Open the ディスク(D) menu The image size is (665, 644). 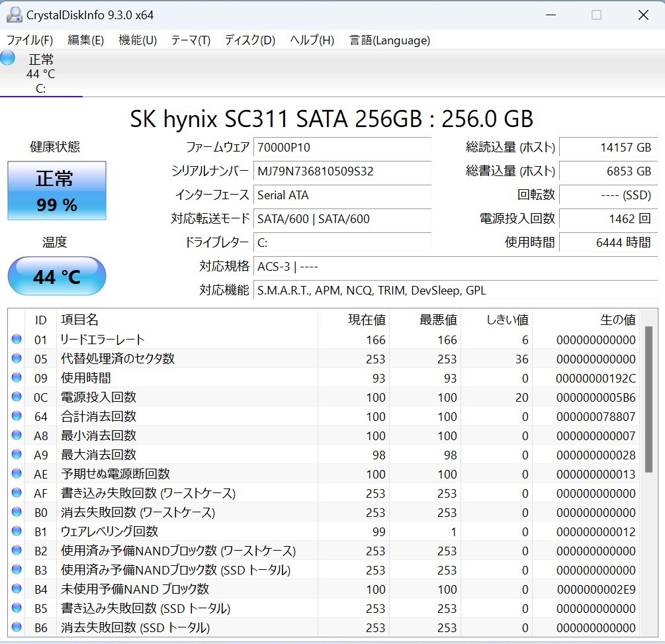250,40
